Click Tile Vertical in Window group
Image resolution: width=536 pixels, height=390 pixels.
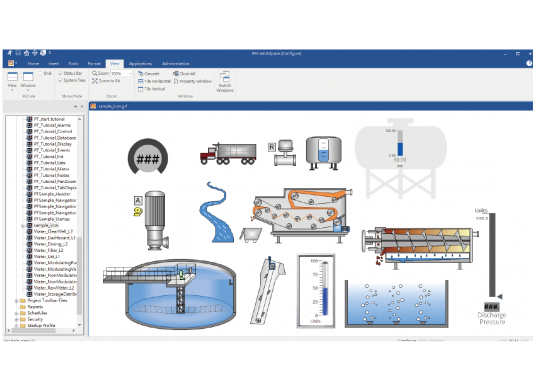(x=151, y=89)
